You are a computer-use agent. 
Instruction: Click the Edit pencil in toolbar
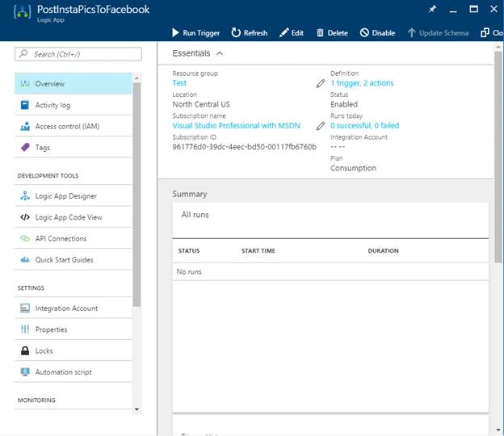[284, 33]
